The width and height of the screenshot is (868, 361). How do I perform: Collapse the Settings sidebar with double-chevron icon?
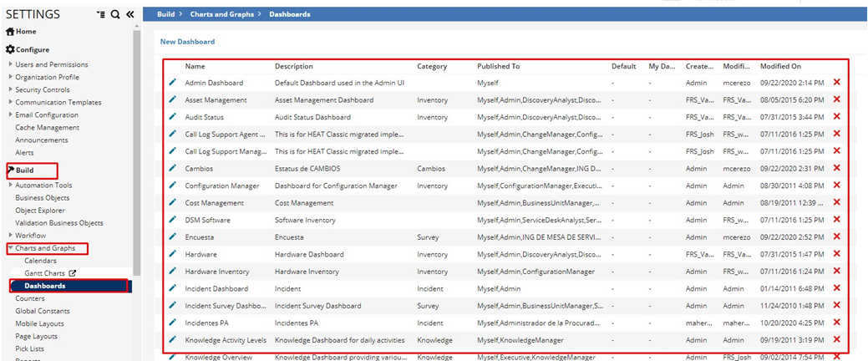(x=130, y=14)
